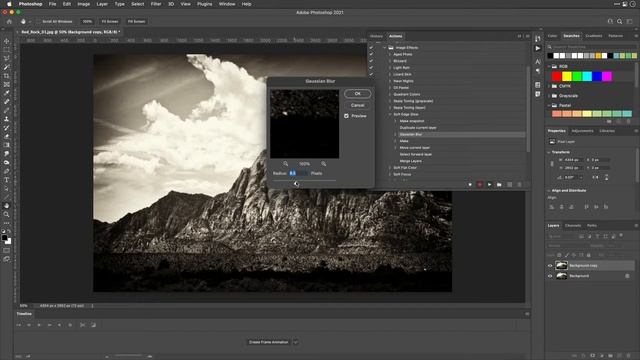Screen dimensions: 640x360
Task: Click the Fill Screen button
Action: point(136,21)
